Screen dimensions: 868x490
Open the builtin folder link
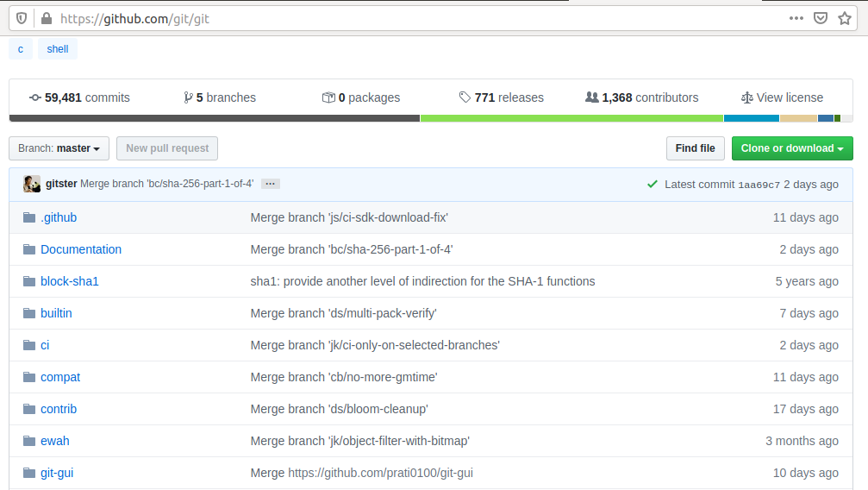point(56,313)
